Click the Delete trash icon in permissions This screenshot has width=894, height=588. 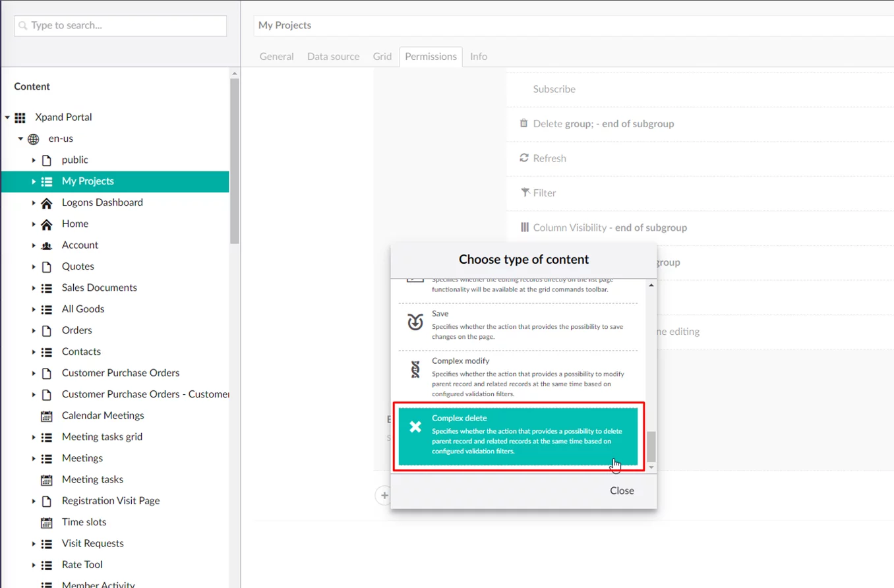click(x=523, y=123)
